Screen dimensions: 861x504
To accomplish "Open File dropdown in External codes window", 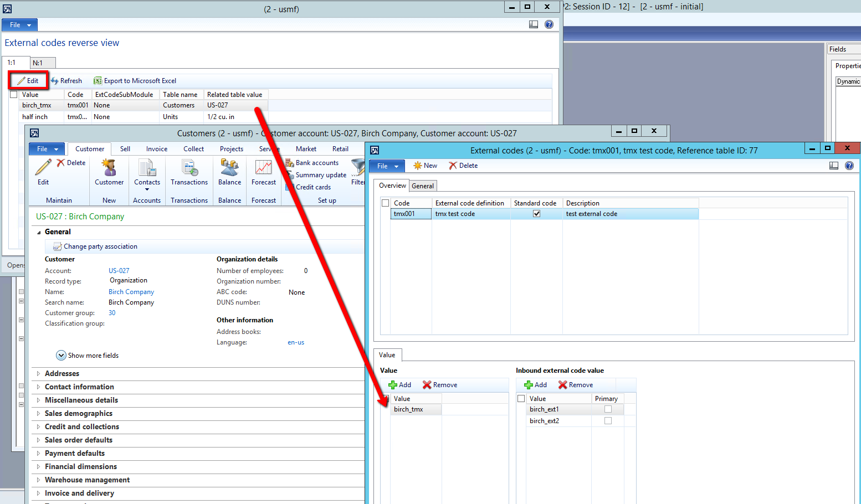I will (387, 166).
